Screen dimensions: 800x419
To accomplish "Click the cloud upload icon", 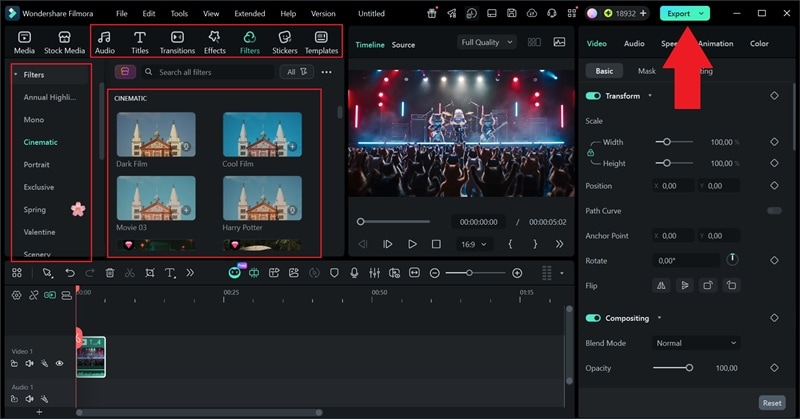I will 532,13.
